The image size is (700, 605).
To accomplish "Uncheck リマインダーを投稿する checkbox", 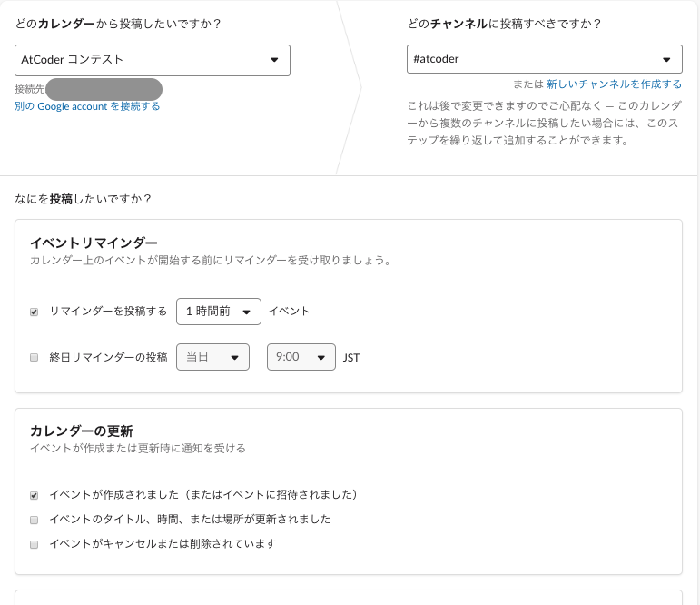I will [34, 312].
